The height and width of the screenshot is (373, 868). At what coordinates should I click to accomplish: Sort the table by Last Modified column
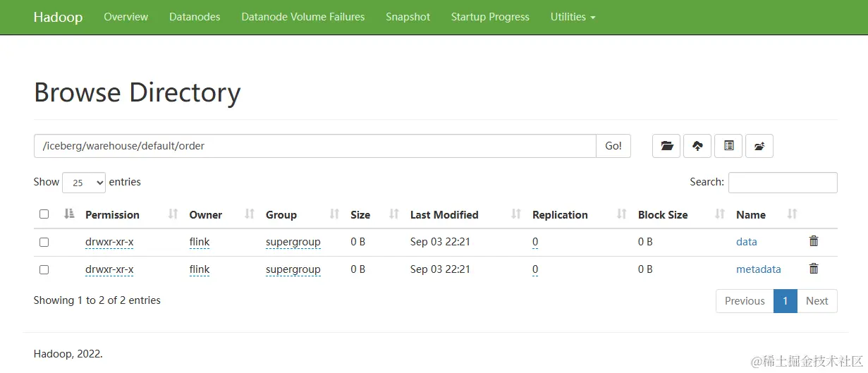(x=444, y=214)
